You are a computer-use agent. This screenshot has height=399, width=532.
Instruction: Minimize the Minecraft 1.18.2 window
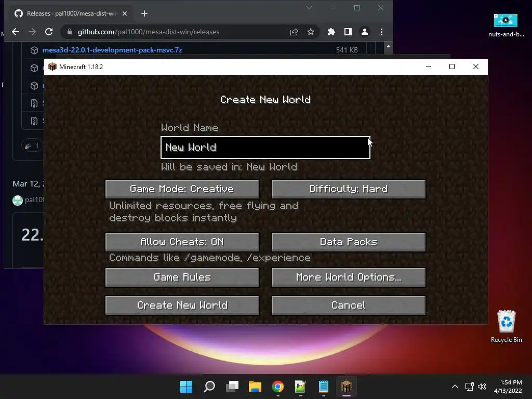tap(429, 67)
